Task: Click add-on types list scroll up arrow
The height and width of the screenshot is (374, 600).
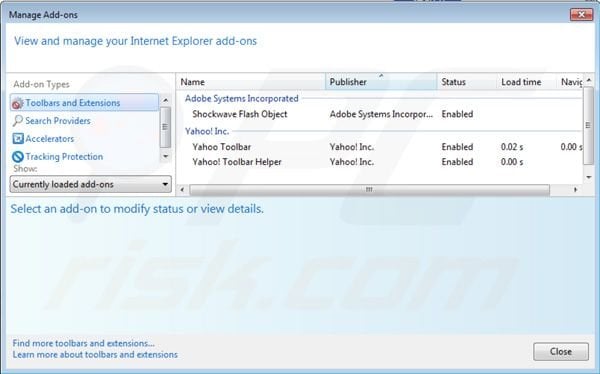Action: [x=166, y=100]
